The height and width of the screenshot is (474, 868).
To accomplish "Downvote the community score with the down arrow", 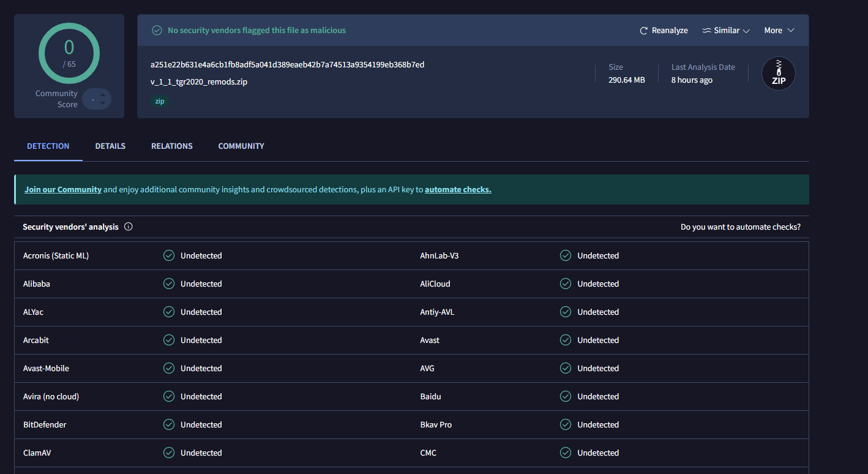I will pyautogui.click(x=103, y=103).
